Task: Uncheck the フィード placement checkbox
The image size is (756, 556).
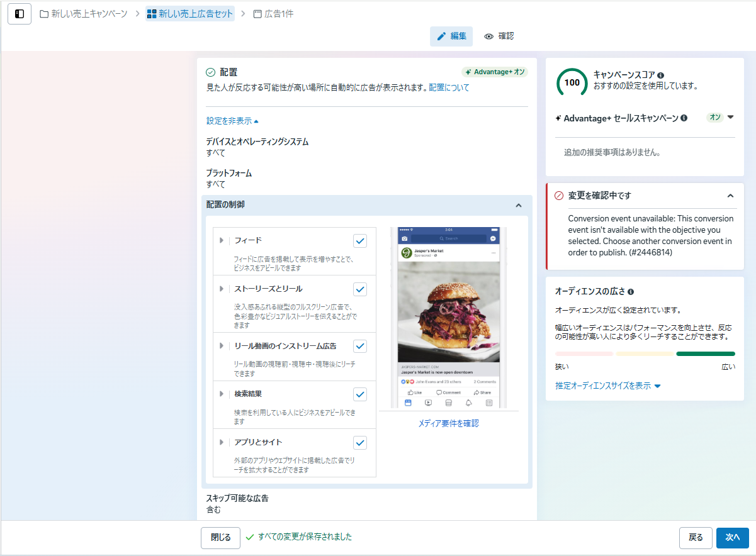Action: [x=360, y=241]
